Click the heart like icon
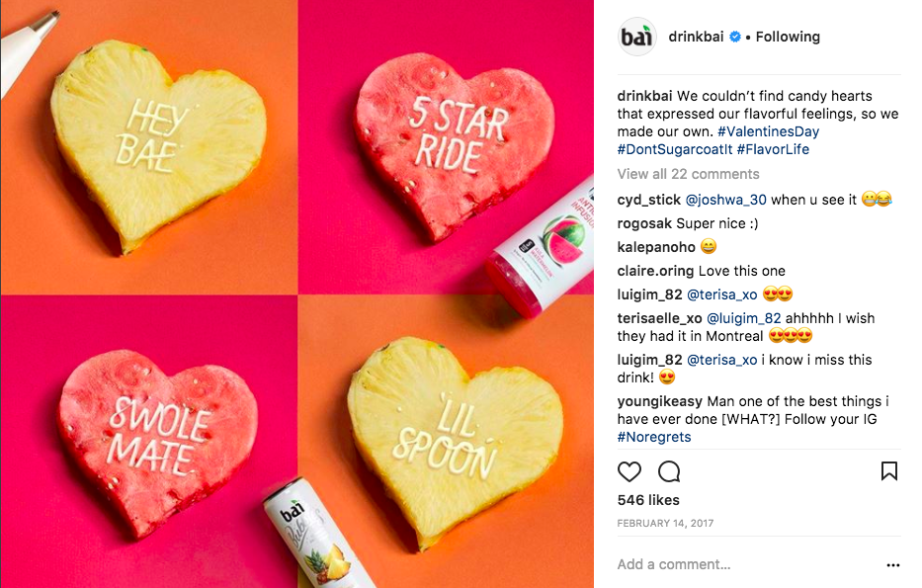This screenshot has width=922, height=588. pyautogui.click(x=629, y=471)
